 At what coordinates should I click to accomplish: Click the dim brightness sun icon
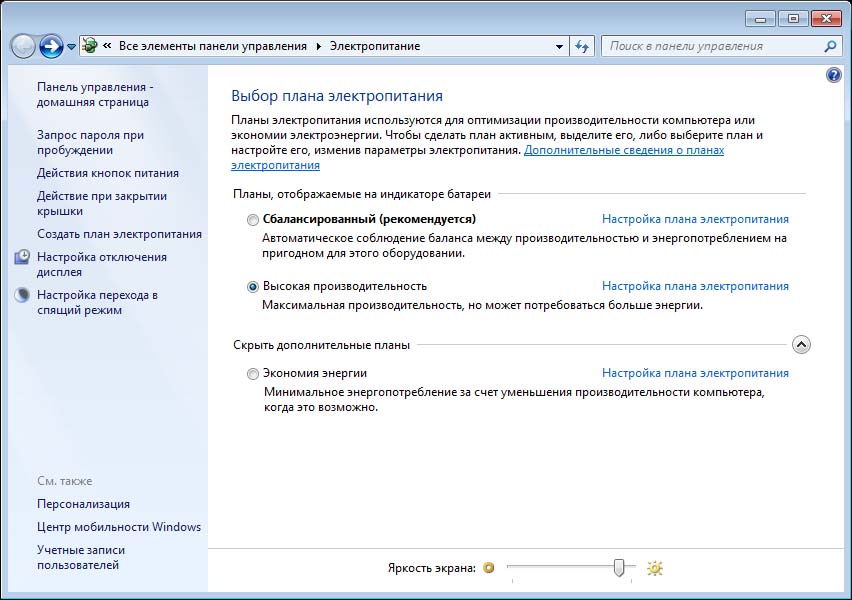[489, 568]
